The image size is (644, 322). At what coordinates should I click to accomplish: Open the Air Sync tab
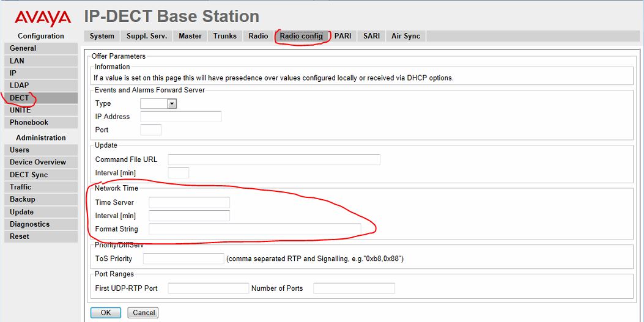tap(405, 36)
